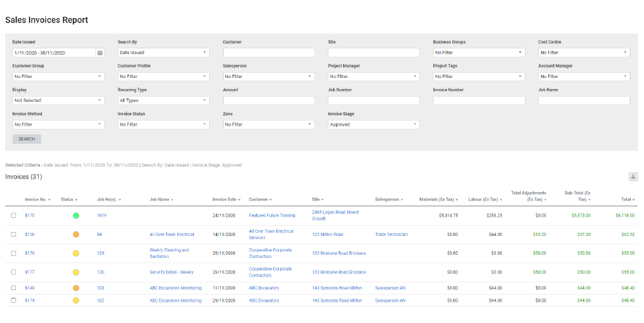Open invoice 8174 link
644x323 pixels.
pyautogui.click(x=30, y=300)
